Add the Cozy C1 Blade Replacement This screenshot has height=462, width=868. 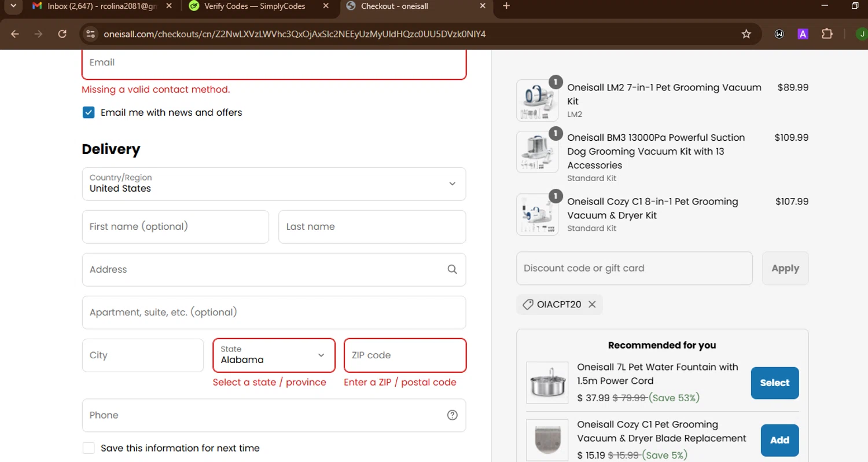[x=779, y=441]
